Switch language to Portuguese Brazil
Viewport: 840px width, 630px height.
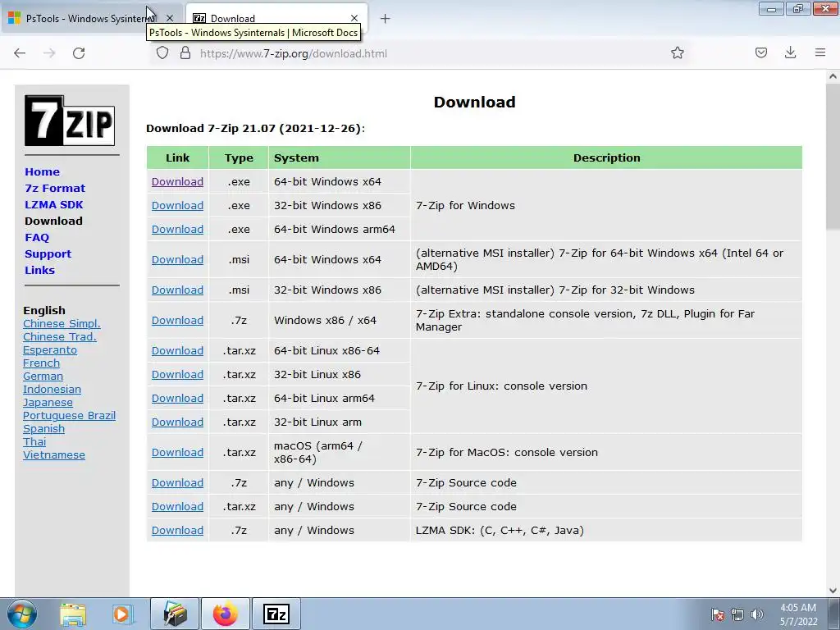pos(69,416)
